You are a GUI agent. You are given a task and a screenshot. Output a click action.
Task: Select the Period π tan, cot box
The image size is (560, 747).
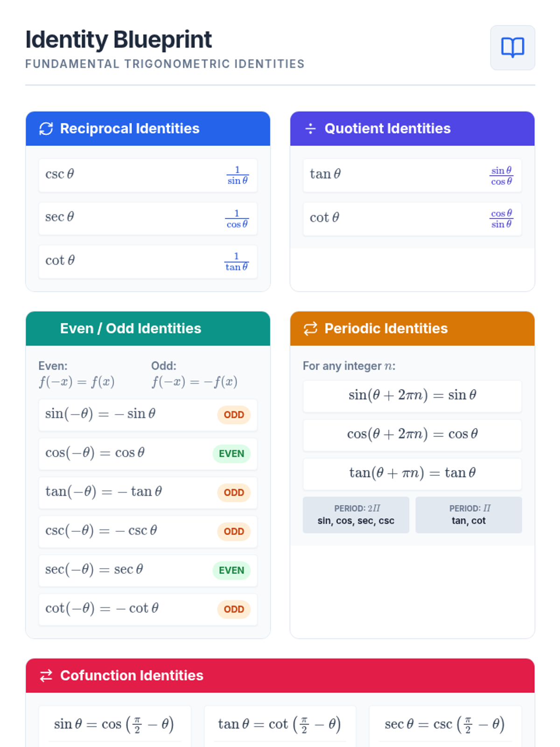click(469, 514)
